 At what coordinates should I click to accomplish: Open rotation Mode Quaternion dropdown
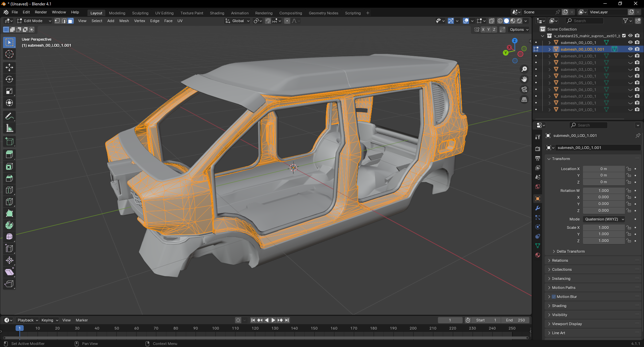coord(604,219)
